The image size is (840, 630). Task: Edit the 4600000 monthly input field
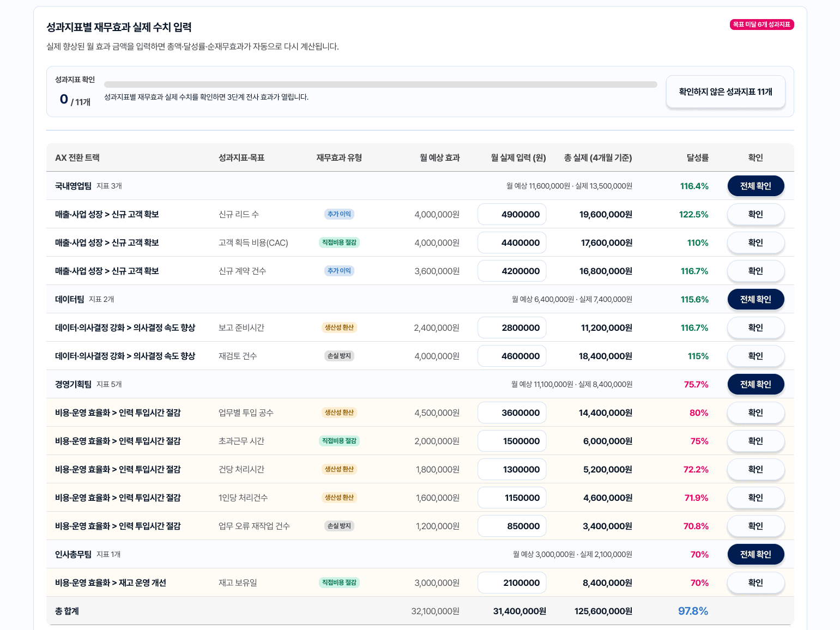click(x=512, y=356)
